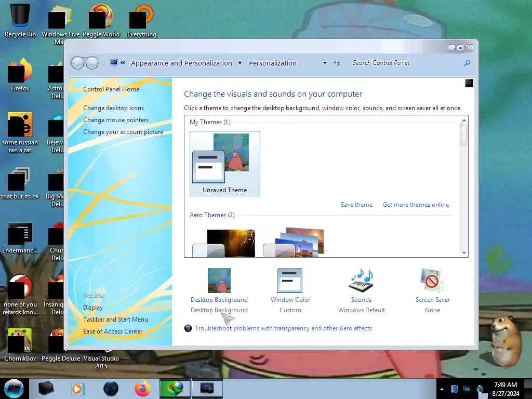The height and width of the screenshot is (399, 532).
Task: Click the taskbar clock showing 7:49 AM
Action: pyautogui.click(x=506, y=389)
